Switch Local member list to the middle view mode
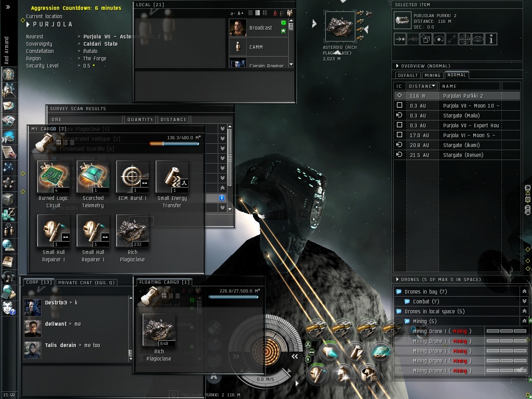This screenshot has width=532, height=399. point(258,13)
